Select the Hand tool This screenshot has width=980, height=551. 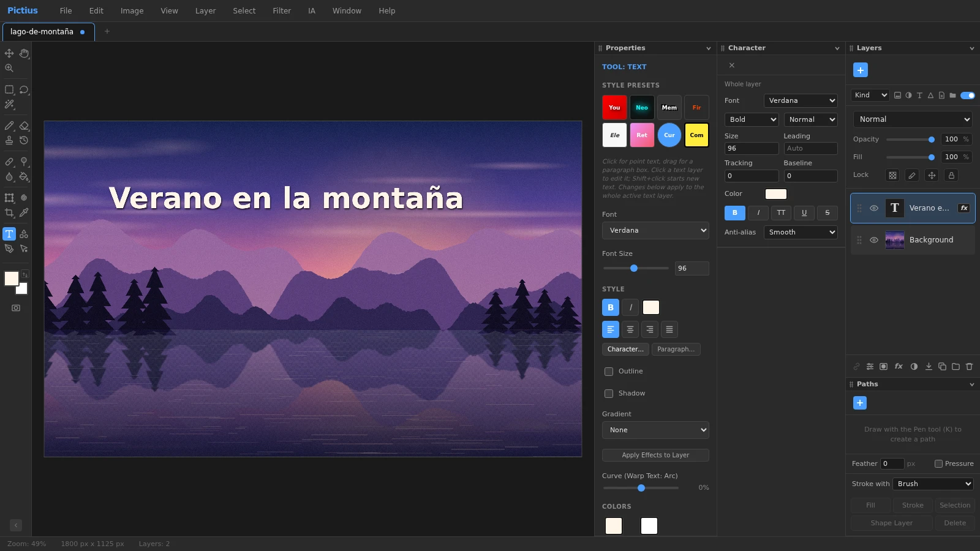click(x=24, y=53)
